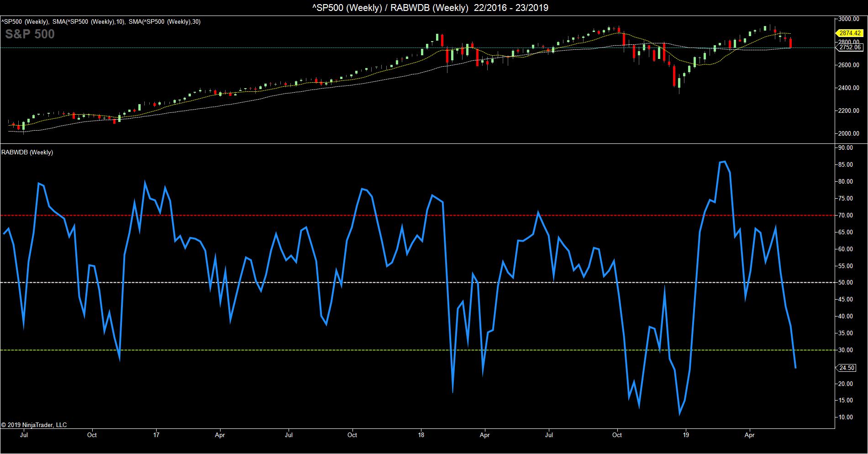868x454 pixels.
Task: Click the highest peak of the blue RABWDB line
Action: click(x=725, y=161)
